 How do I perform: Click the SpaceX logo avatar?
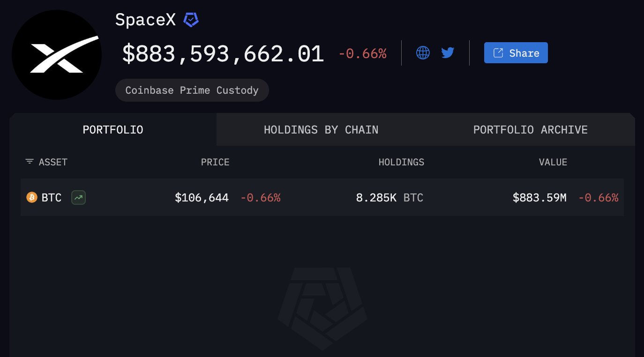[x=57, y=55]
